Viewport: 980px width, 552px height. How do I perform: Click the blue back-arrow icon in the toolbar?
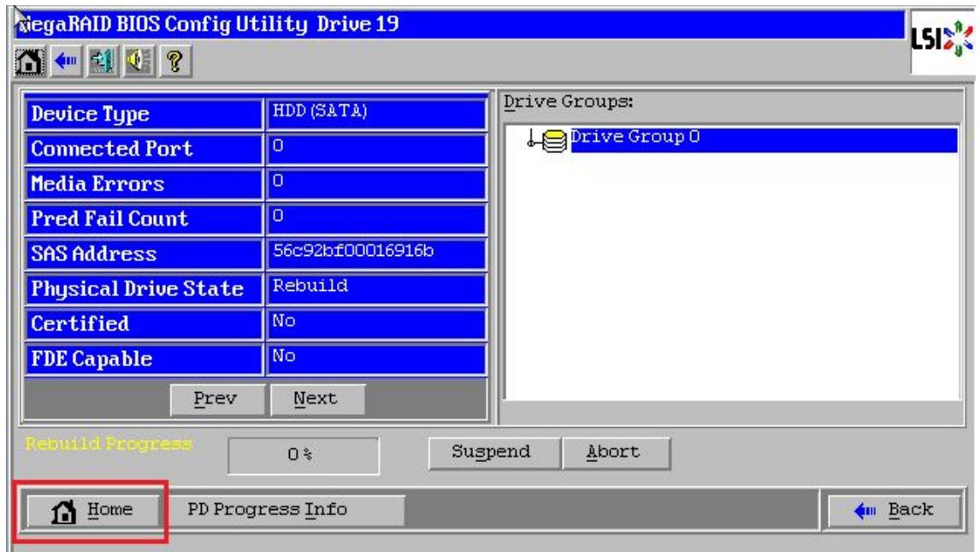pos(66,62)
